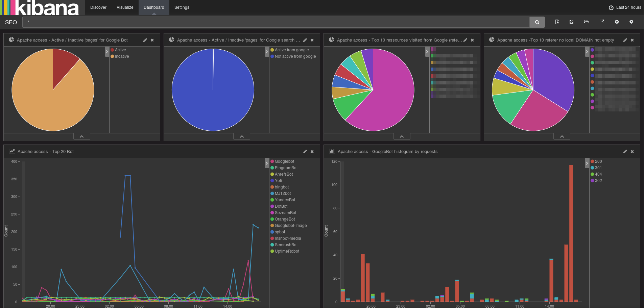Screen dimensions: 644x308
Task: Switch to the Visualize tab
Action: point(125,7)
